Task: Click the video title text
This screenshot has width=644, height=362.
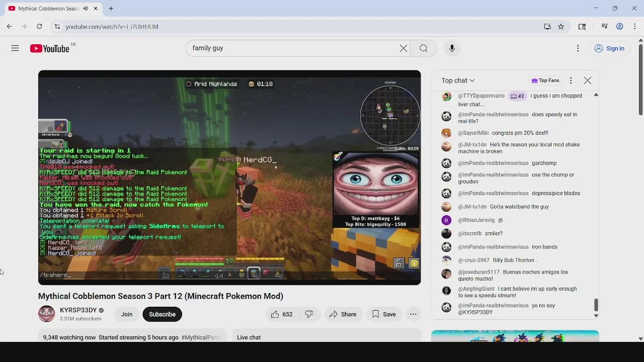Action: point(160,296)
